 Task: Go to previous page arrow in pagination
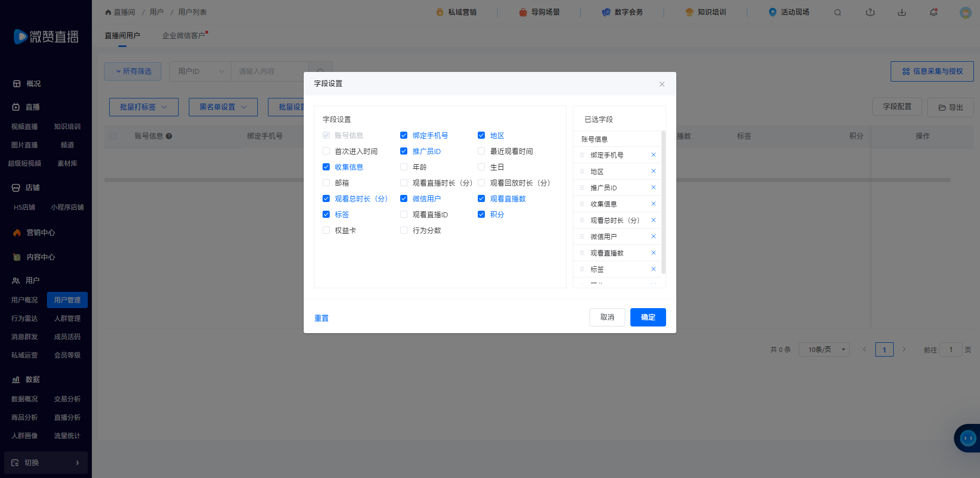(864, 349)
